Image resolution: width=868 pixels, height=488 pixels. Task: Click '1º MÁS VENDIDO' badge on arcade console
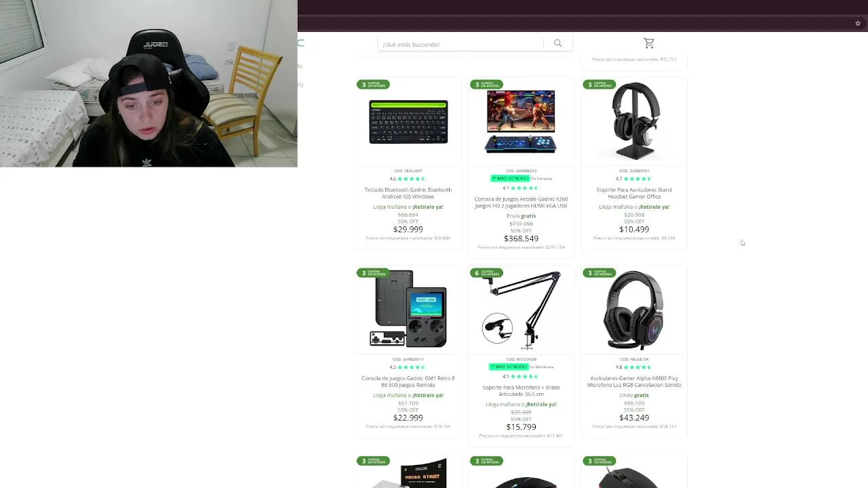click(x=509, y=178)
